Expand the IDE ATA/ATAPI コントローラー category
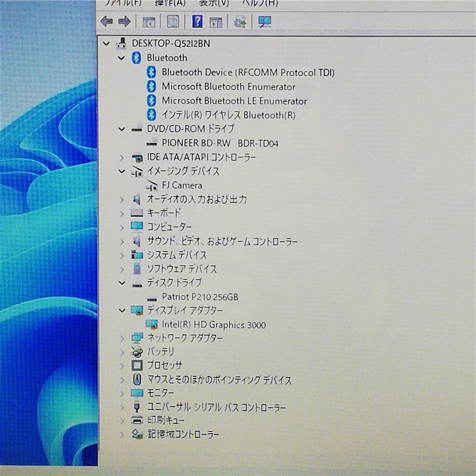 click(122, 158)
